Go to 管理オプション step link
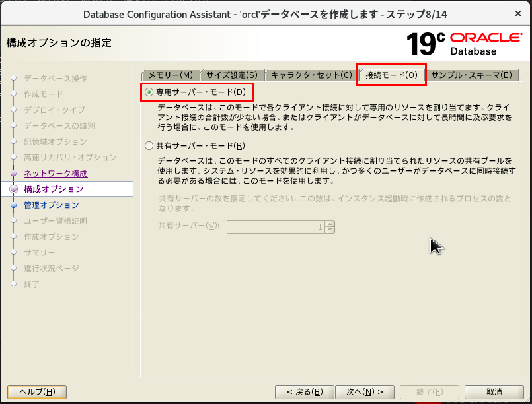532x404 pixels. (52, 205)
